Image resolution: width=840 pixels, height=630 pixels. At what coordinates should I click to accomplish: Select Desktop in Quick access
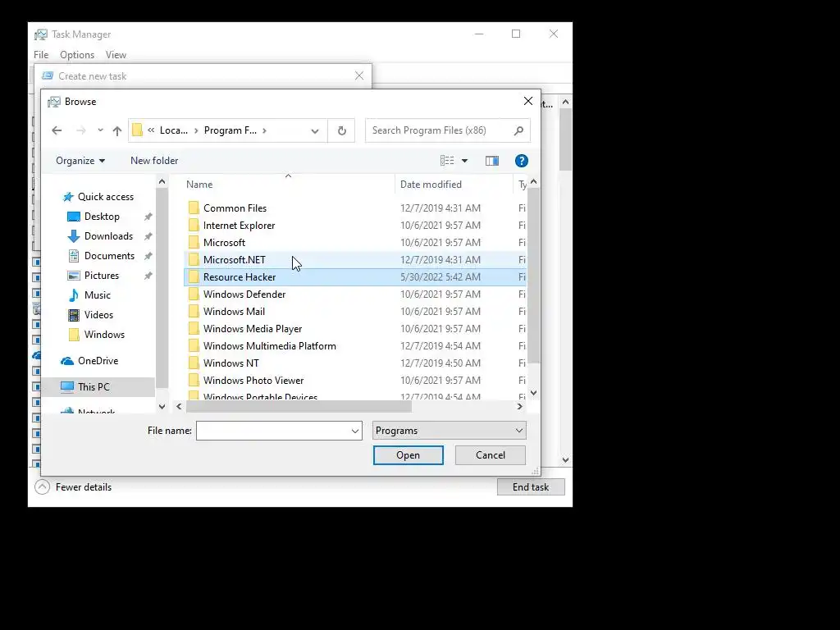(102, 217)
